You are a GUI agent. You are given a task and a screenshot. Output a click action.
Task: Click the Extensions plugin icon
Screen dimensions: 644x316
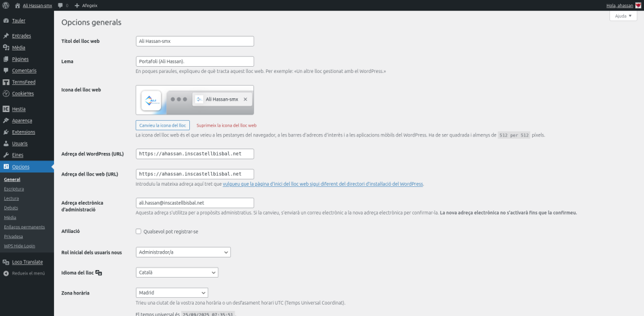tap(6, 132)
